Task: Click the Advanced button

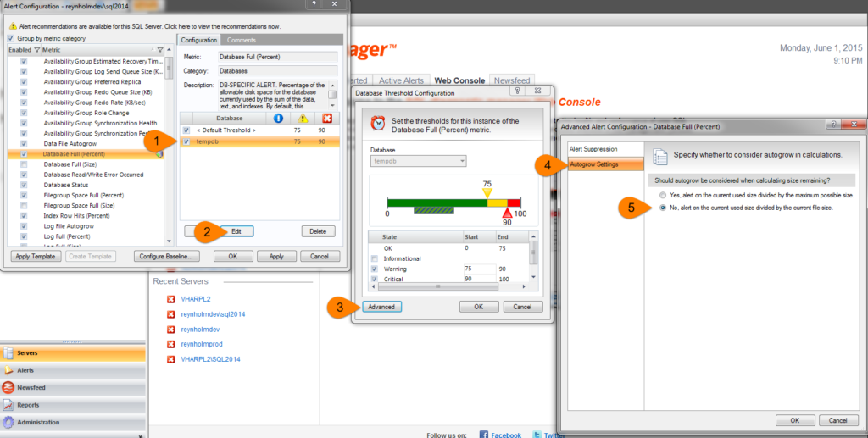Action: (x=381, y=307)
